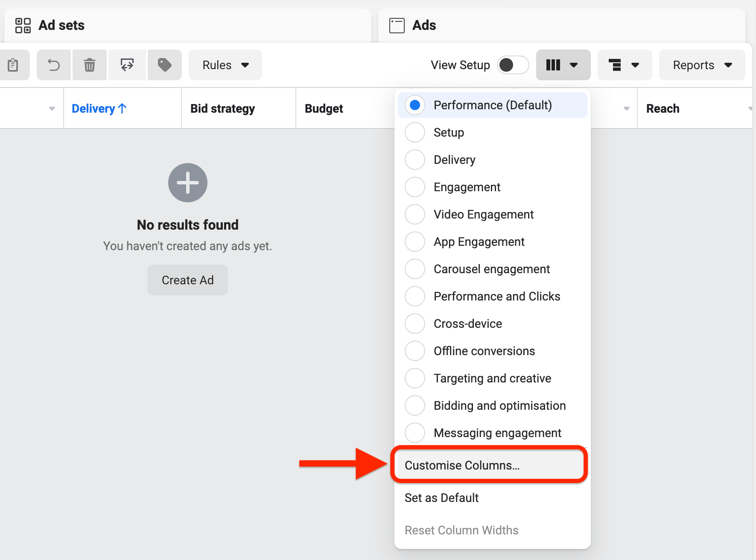This screenshot has height=560, width=756.
Task: Choose Offline conversions preset
Action: 493,351
